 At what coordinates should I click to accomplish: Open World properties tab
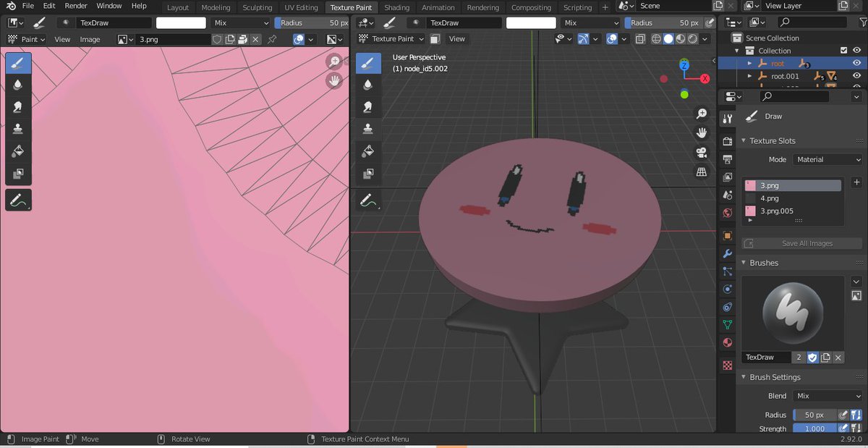point(728,213)
